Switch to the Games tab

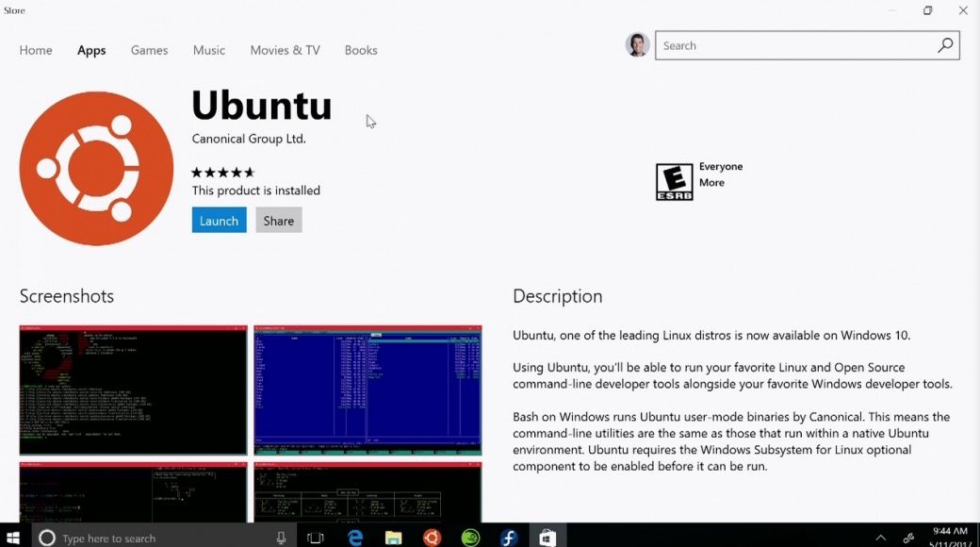(x=150, y=50)
